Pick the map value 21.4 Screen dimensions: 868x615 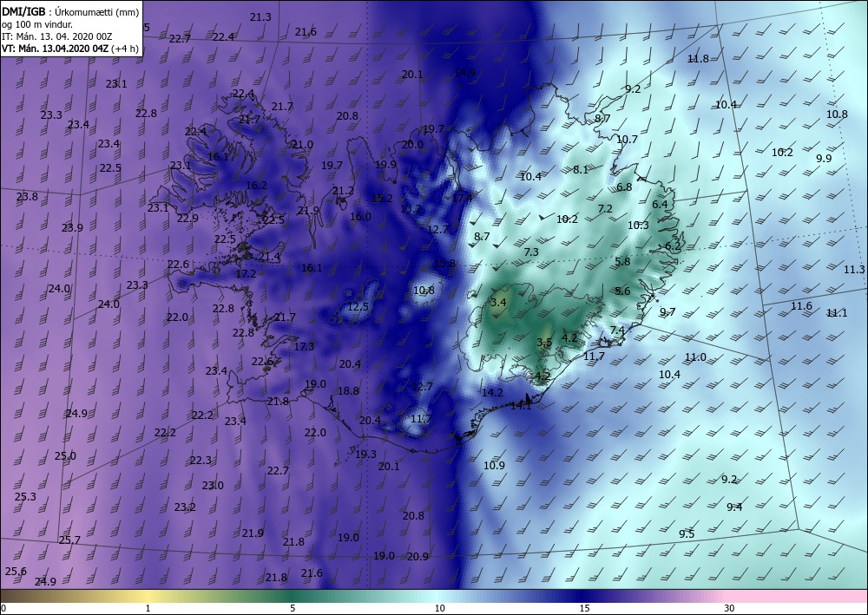pos(270,257)
